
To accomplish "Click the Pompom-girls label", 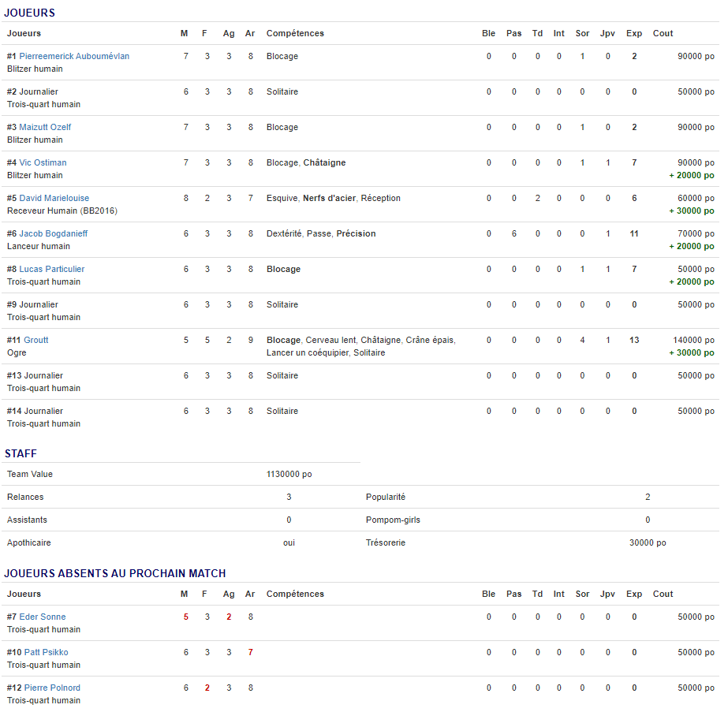I will (x=393, y=520).
